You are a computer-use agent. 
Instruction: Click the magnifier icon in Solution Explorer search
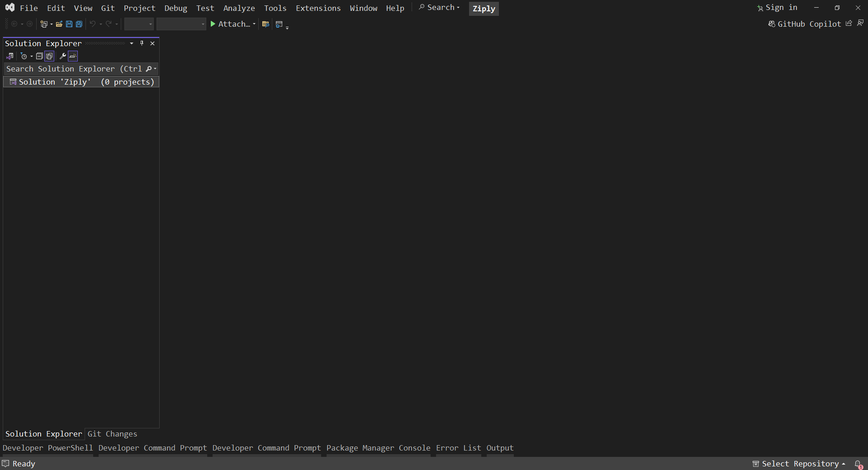[x=148, y=69]
